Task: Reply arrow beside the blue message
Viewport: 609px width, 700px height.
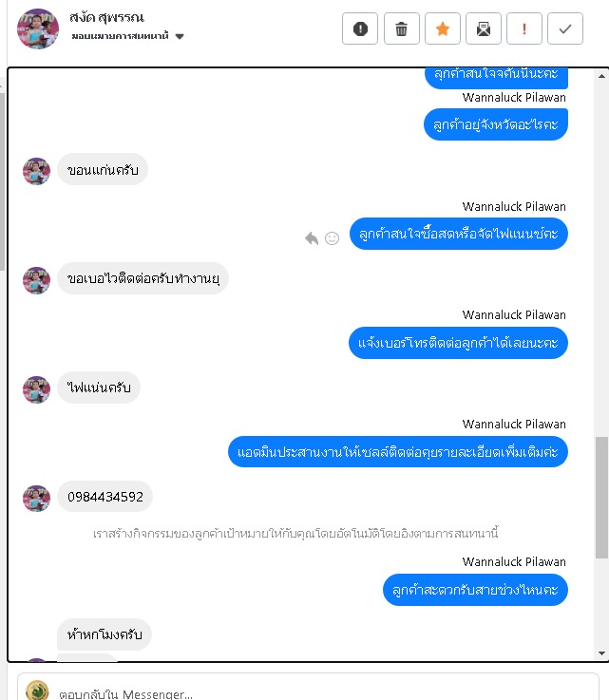Action: (x=312, y=238)
